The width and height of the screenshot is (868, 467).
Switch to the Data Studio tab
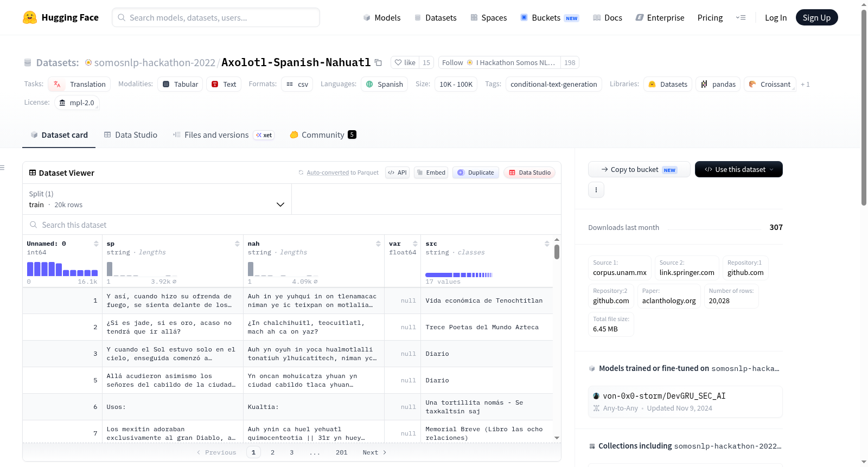click(130, 135)
